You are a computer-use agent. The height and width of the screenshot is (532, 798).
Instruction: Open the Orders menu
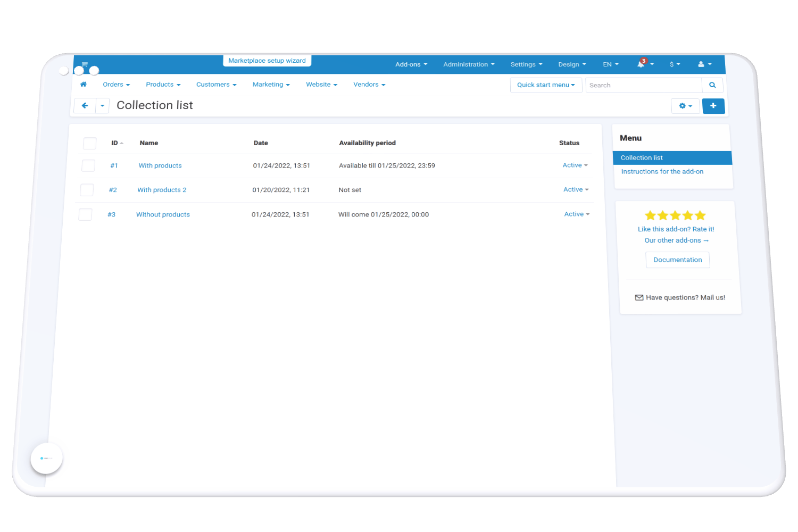[116, 85]
